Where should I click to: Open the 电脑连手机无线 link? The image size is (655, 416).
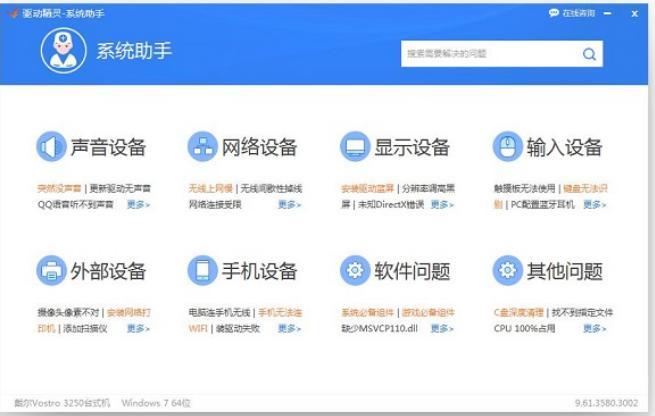click(x=220, y=312)
